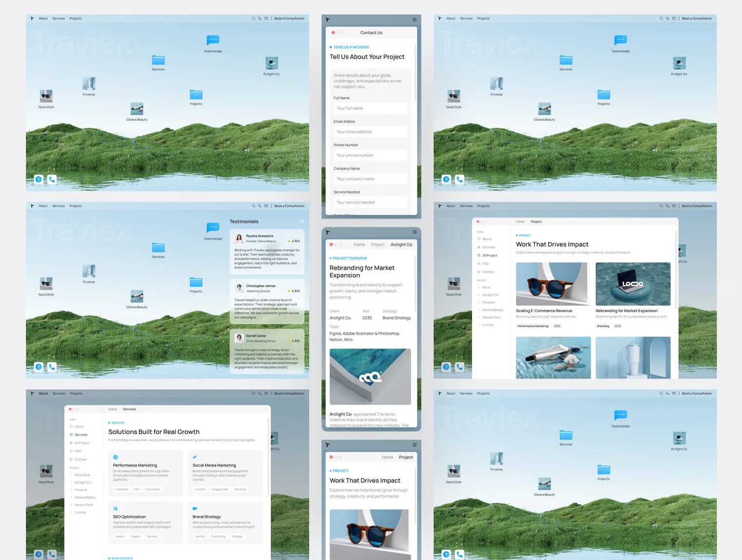Open the hamburger menu on the Arclight Co. mobile screen
The image size is (742, 560).
coord(414,232)
